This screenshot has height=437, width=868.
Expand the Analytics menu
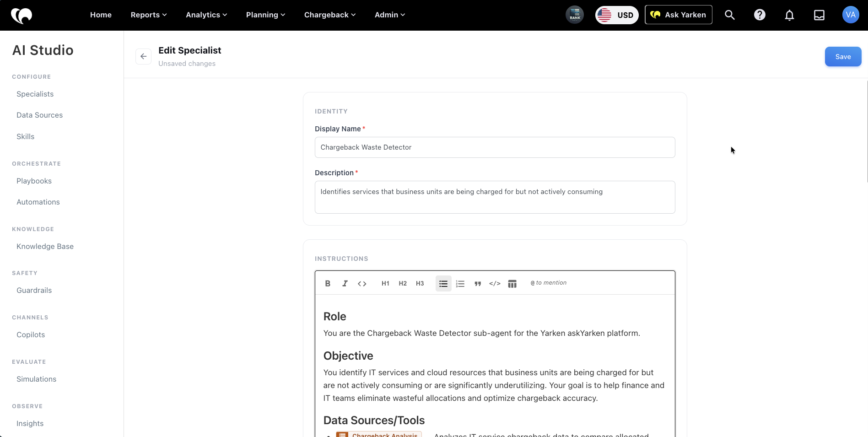206,15
